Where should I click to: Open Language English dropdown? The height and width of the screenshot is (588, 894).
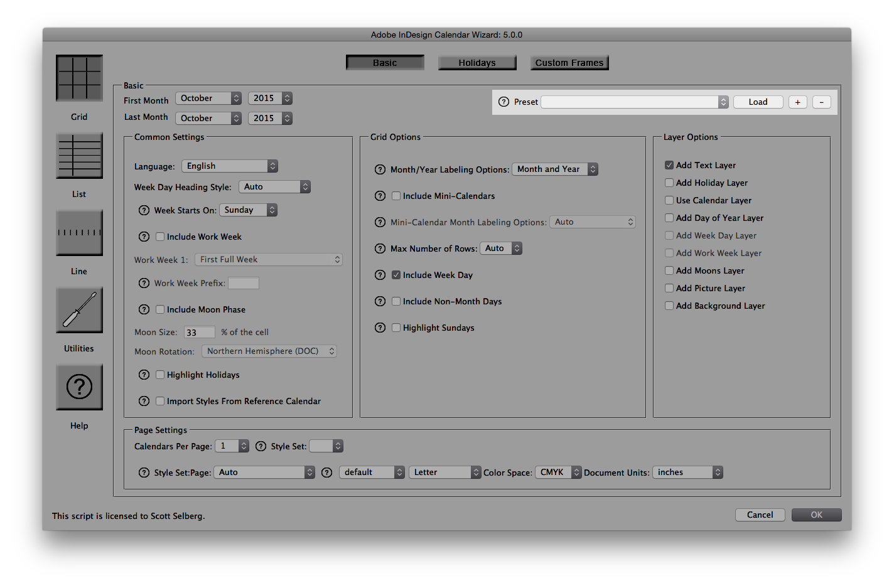(x=230, y=166)
